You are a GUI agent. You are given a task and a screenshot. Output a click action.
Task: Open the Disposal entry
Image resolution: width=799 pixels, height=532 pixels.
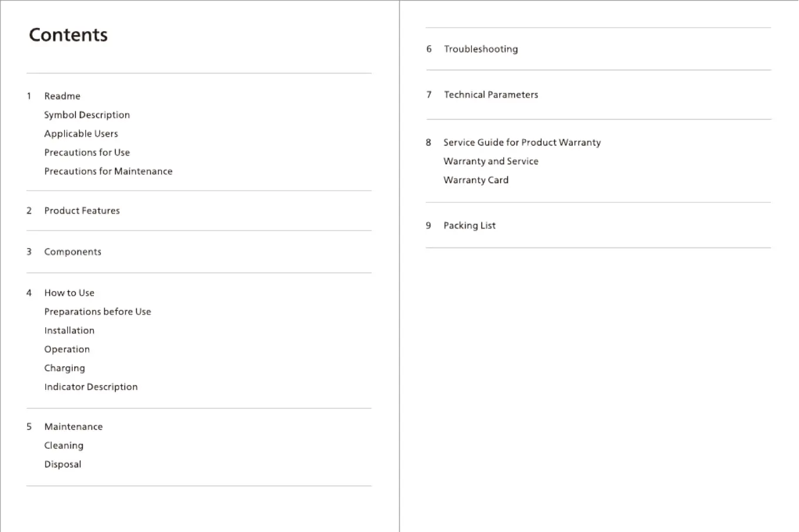(x=63, y=465)
